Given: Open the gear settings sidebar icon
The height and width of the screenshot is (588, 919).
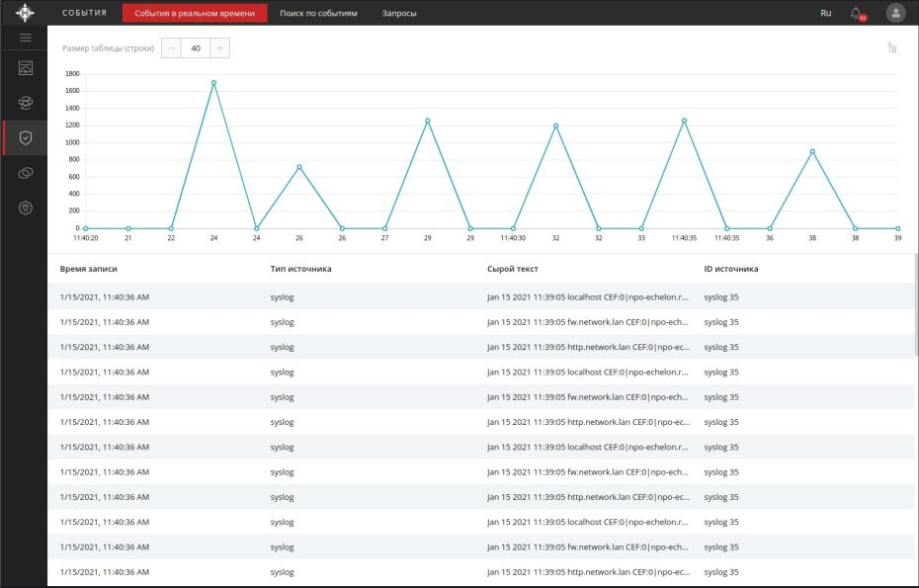Looking at the screenshot, I should click(26, 208).
